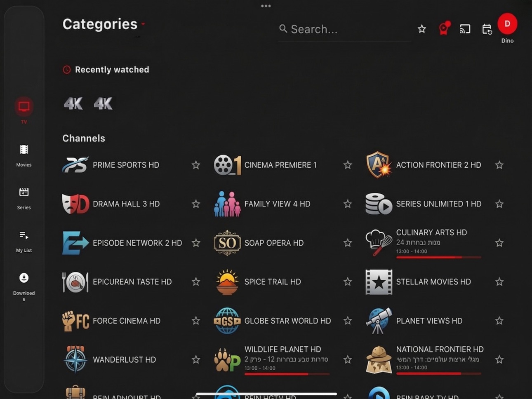Open the second 4K recently watched channel
532x399 pixels.
pos(103,103)
